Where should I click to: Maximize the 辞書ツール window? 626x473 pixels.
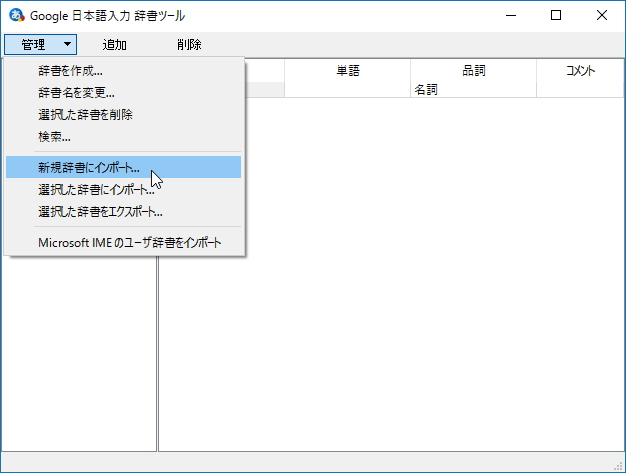tap(556, 15)
